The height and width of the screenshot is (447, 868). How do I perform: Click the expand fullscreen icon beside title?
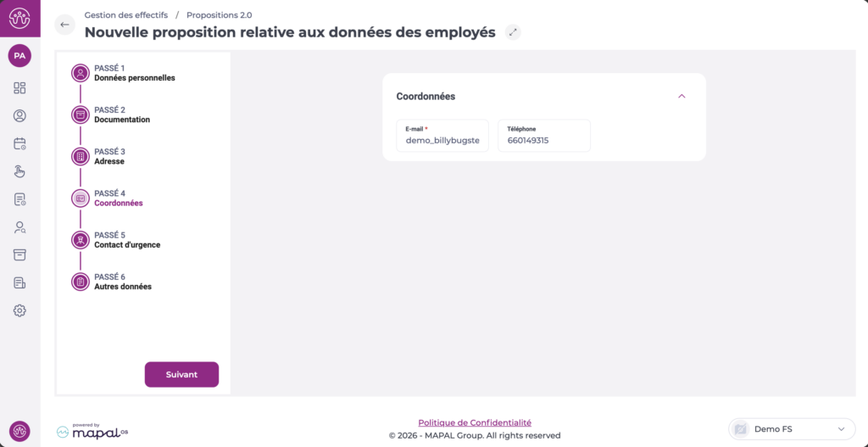(x=512, y=32)
